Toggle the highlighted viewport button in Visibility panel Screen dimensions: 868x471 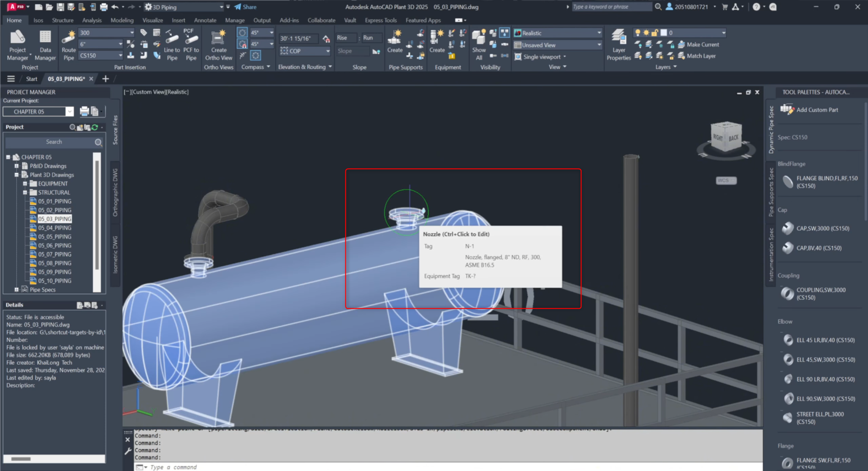[x=505, y=33]
